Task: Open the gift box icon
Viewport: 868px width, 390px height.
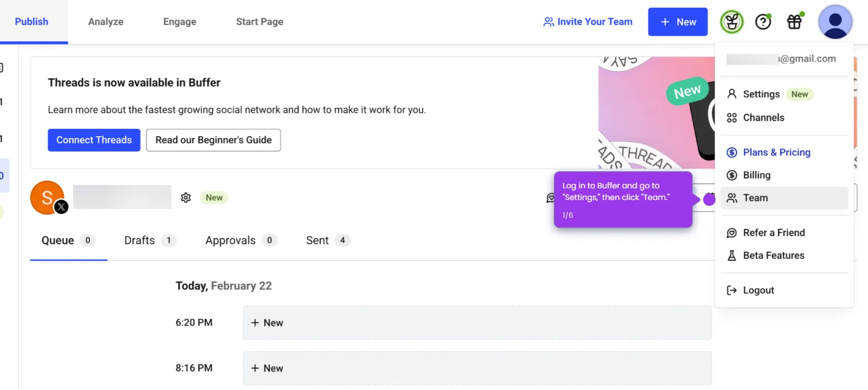Action: pyautogui.click(x=795, y=22)
